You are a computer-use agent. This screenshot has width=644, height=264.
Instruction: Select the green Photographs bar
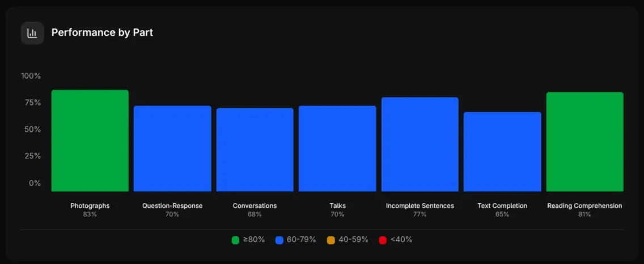pos(90,141)
